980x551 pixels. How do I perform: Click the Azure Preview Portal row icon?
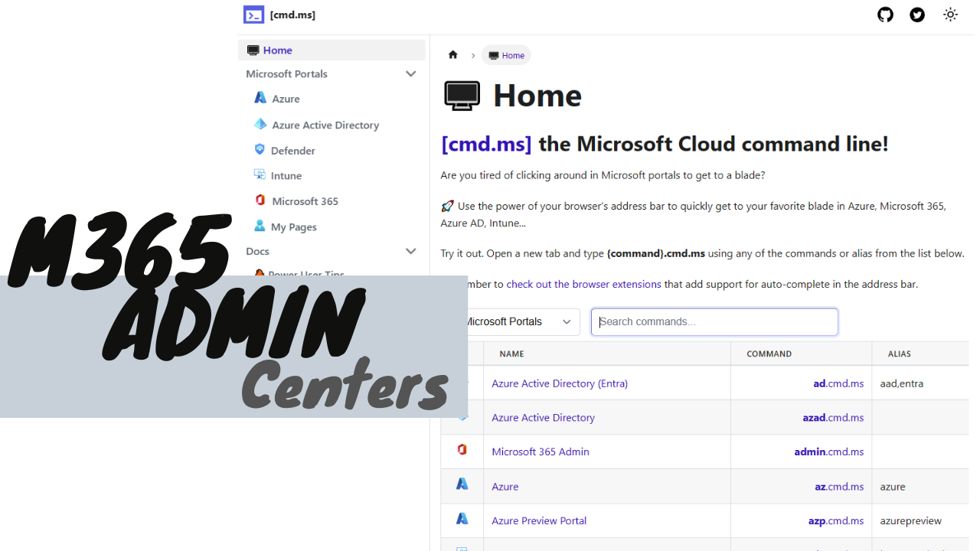click(462, 518)
